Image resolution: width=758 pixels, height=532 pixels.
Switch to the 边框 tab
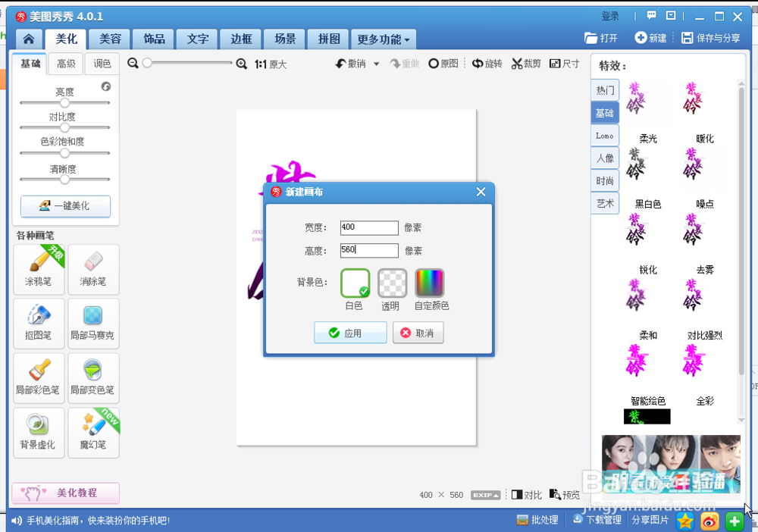241,39
